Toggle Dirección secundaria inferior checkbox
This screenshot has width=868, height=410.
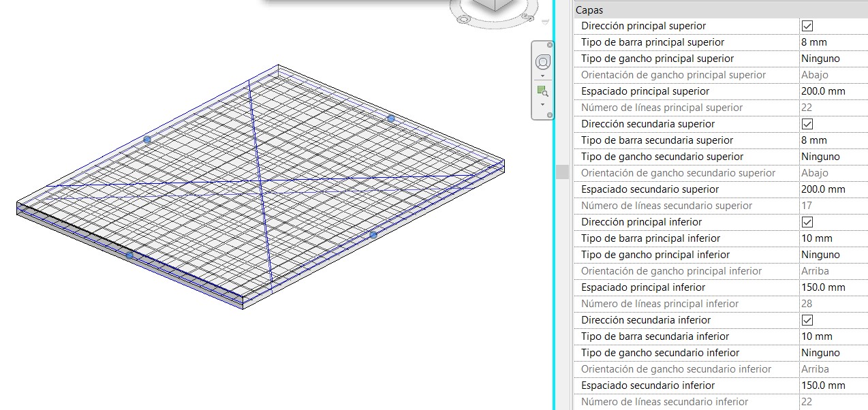[807, 320]
